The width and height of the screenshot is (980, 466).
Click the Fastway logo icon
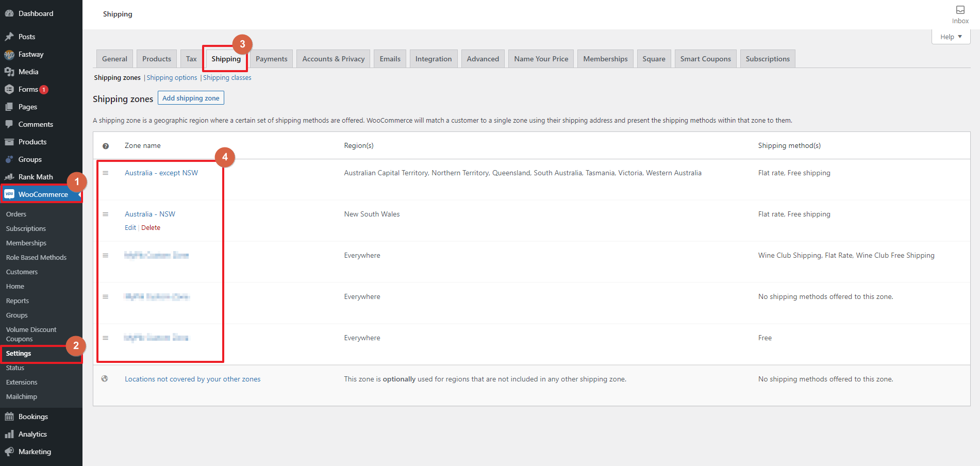click(x=9, y=54)
